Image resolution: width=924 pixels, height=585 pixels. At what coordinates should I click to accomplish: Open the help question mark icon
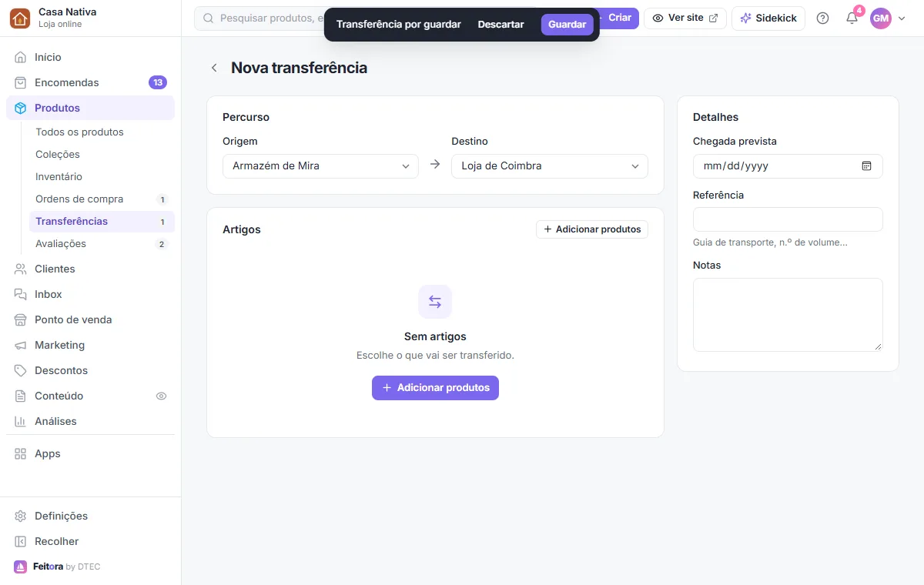tap(822, 18)
